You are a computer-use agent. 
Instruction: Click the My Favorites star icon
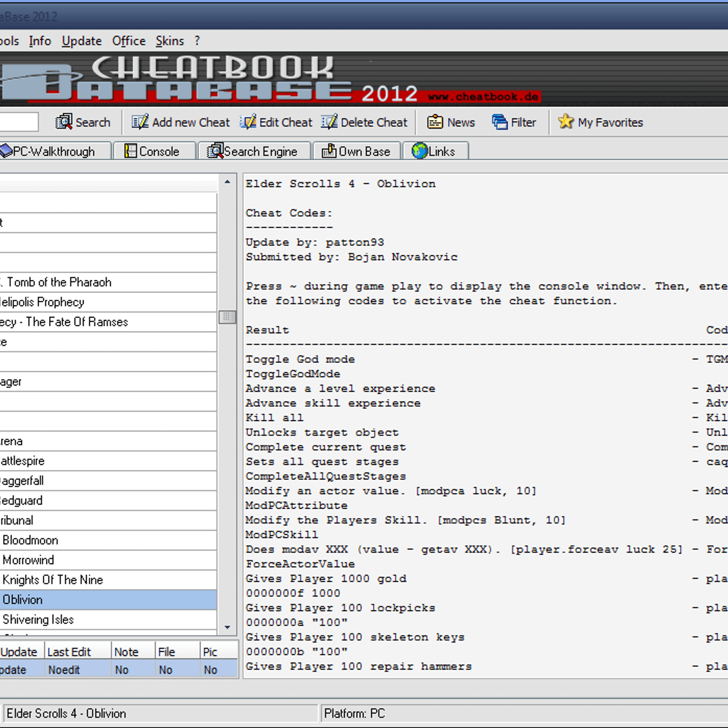click(x=566, y=121)
